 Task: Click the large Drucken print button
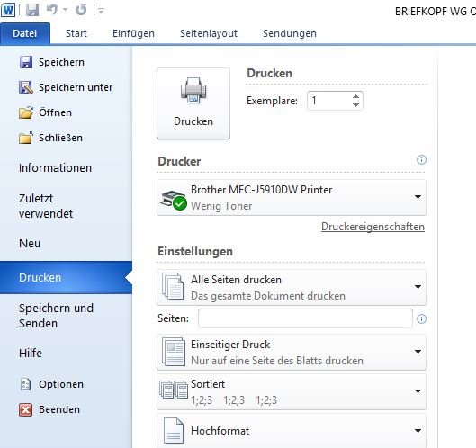point(193,103)
